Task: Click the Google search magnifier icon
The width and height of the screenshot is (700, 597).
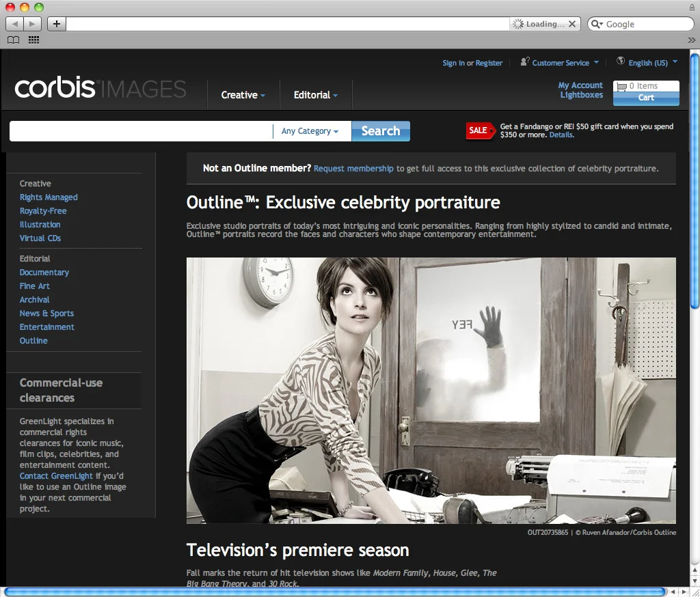Action: click(x=596, y=24)
